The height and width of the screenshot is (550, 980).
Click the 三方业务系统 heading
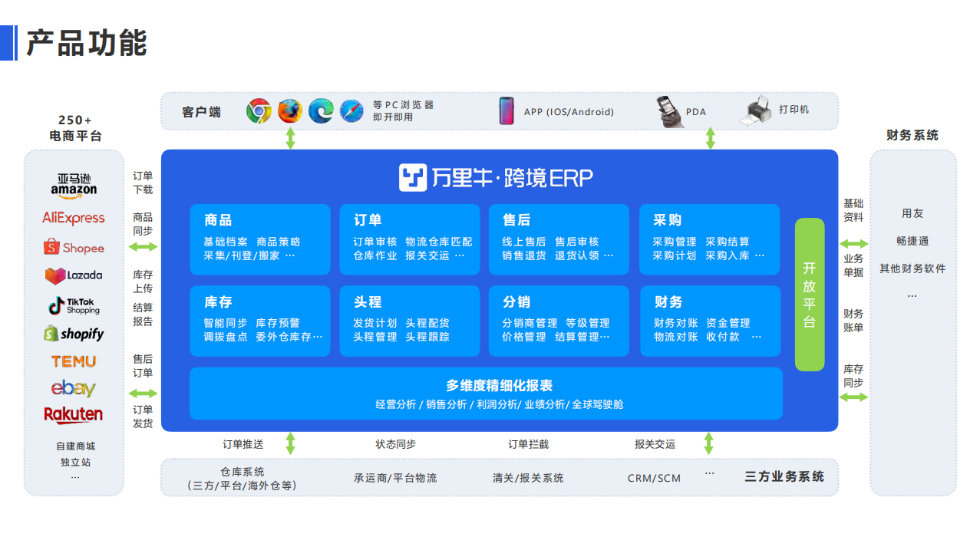click(784, 476)
